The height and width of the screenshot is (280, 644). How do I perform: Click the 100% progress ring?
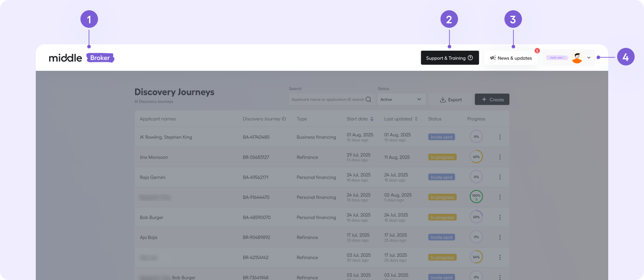476,197
